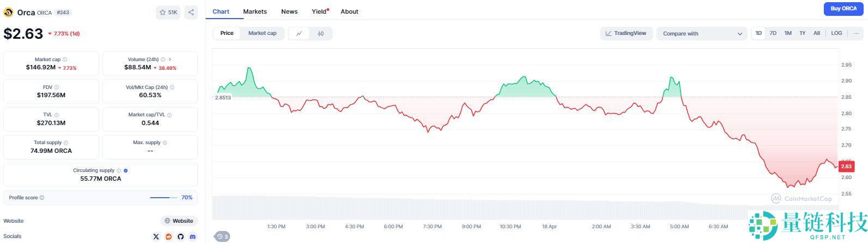This screenshot has width=868, height=243.
Task: Open the Yield tab
Action: (320, 11)
